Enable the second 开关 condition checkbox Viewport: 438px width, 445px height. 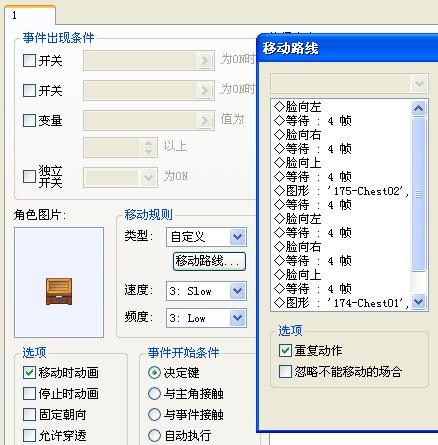point(29,90)
